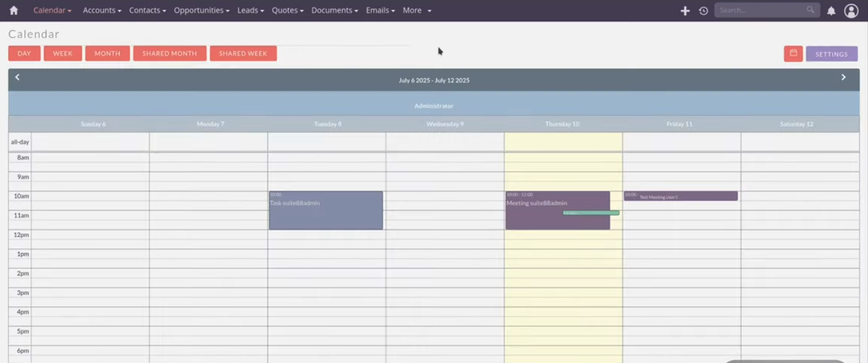Open the Task suite88admin event on Tuesday
868x363 pixels.
(326, 211)
